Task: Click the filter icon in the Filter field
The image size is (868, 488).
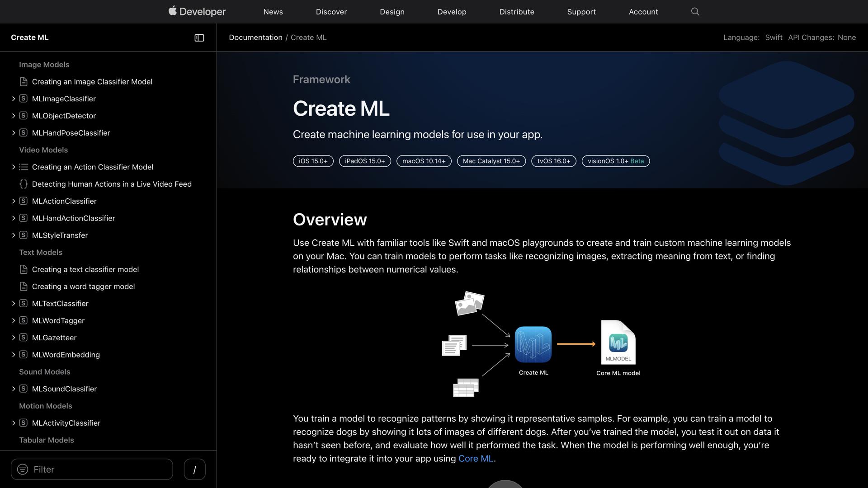Action: tap(23, 469)
